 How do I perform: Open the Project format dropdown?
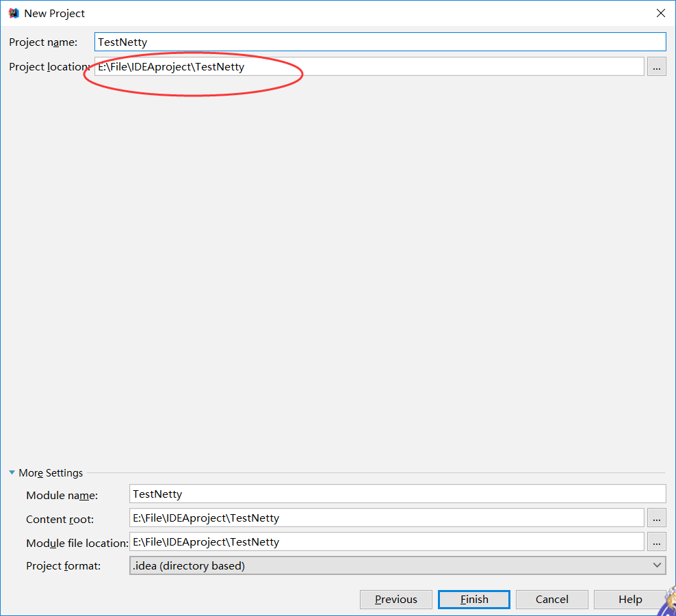point(397,565)
